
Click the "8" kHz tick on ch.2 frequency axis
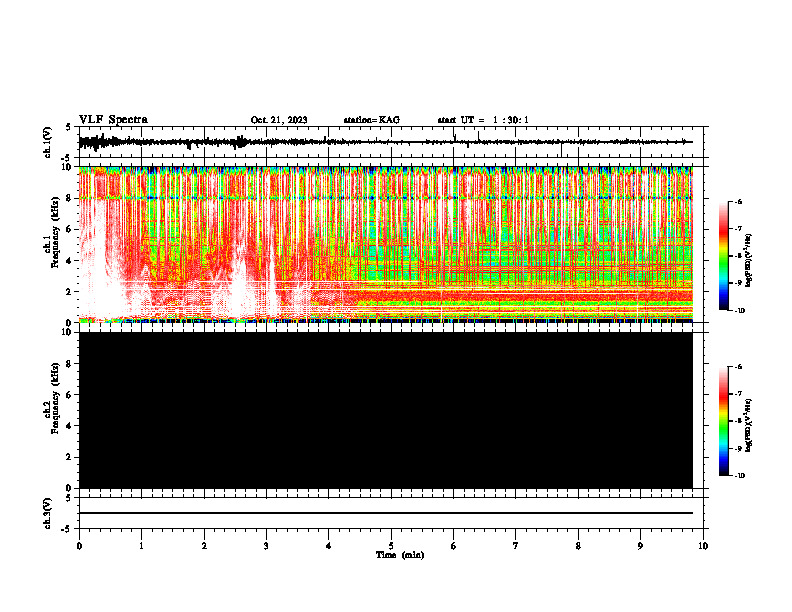click(70, 364)
